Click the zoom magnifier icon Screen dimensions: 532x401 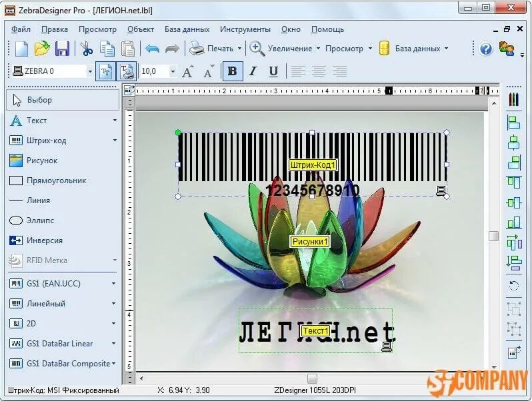pos(257,49)
